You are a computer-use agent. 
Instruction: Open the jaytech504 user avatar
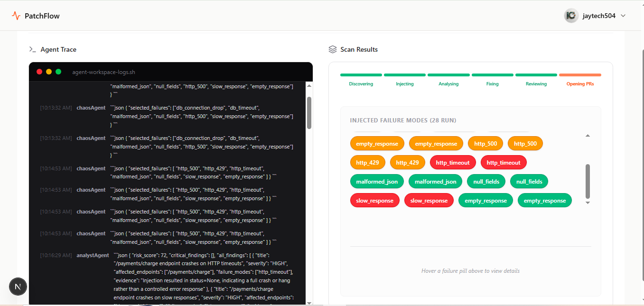pyautogui.click(x=571, y=16)
